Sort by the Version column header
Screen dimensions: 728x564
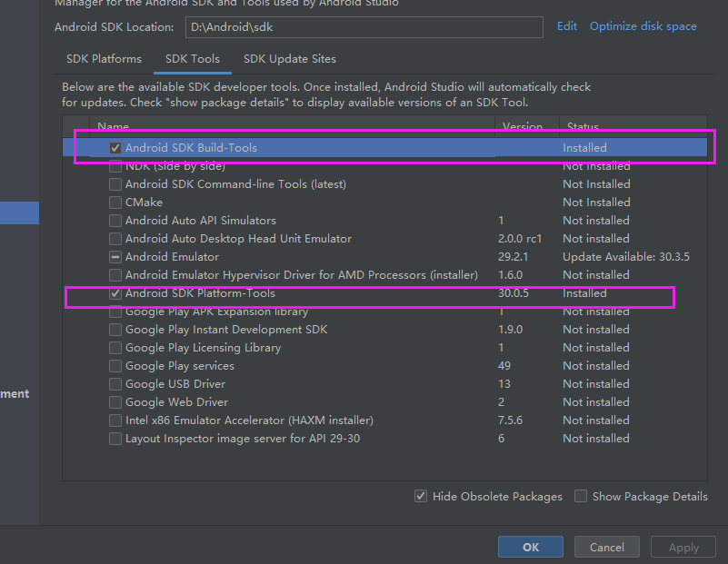point(527,126)
